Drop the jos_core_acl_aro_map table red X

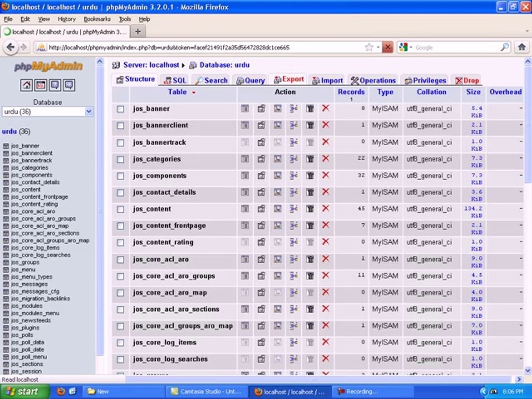326,292
